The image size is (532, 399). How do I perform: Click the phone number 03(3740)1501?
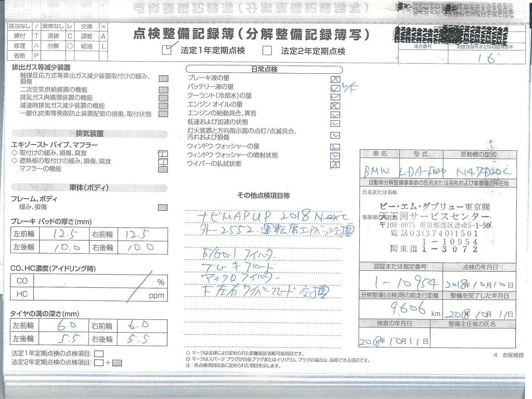tap(435, 234)
